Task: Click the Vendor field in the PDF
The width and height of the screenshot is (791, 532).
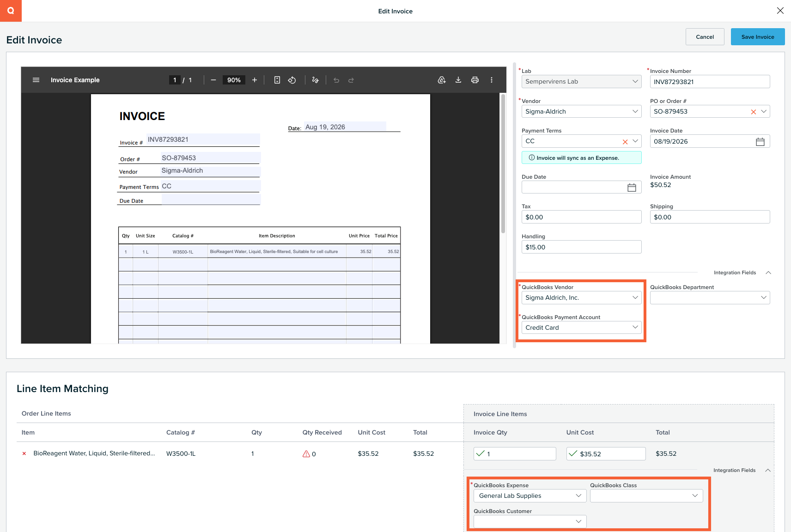Action: click(211, 170)
